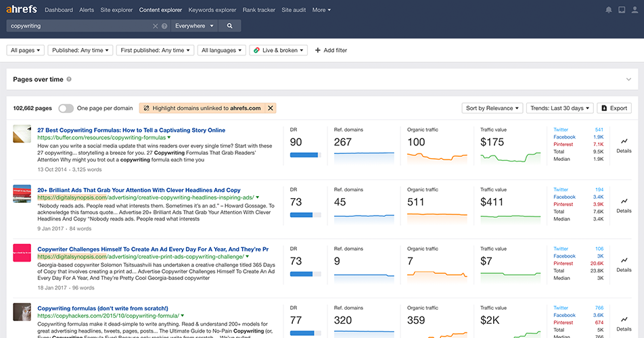Click the pink Copywriter Challenges thumbnail
The width and height of the screenshot is (644, 338).
(22, 253)
